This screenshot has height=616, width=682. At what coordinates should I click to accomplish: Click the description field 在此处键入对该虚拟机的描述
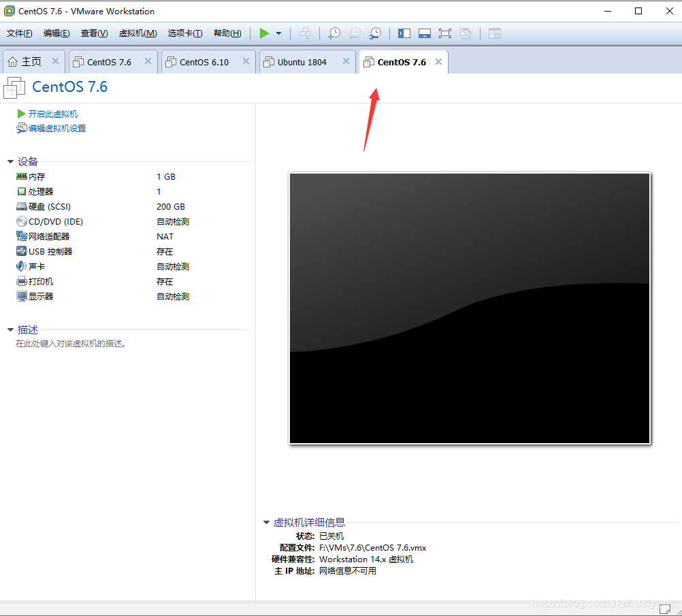coord(71,344)
